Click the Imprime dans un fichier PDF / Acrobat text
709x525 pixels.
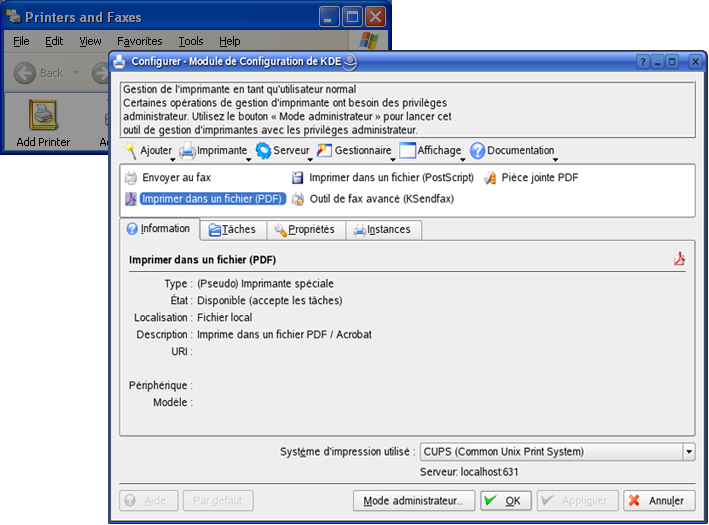coord(284,335)
